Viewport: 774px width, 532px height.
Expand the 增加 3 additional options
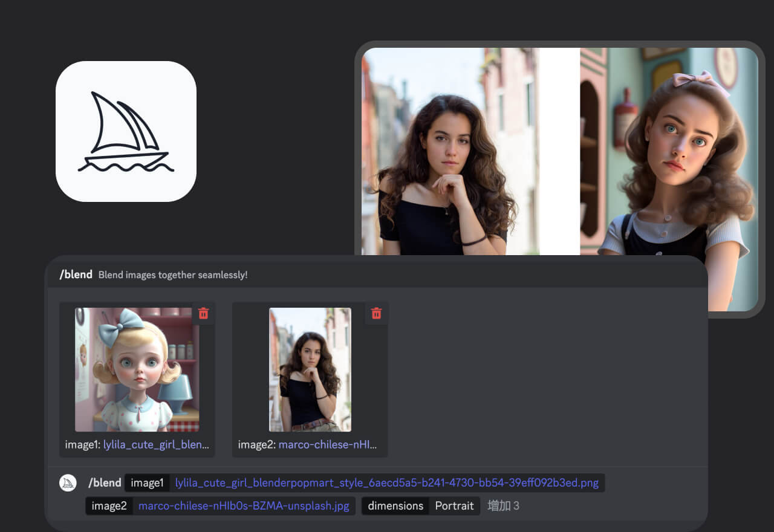tap(503, 506)
